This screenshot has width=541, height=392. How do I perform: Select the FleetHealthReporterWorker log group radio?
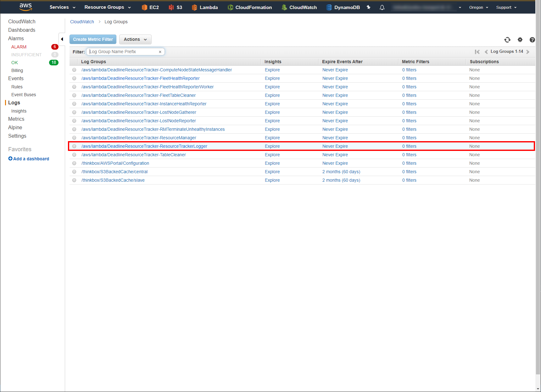(x=74, y=87)
